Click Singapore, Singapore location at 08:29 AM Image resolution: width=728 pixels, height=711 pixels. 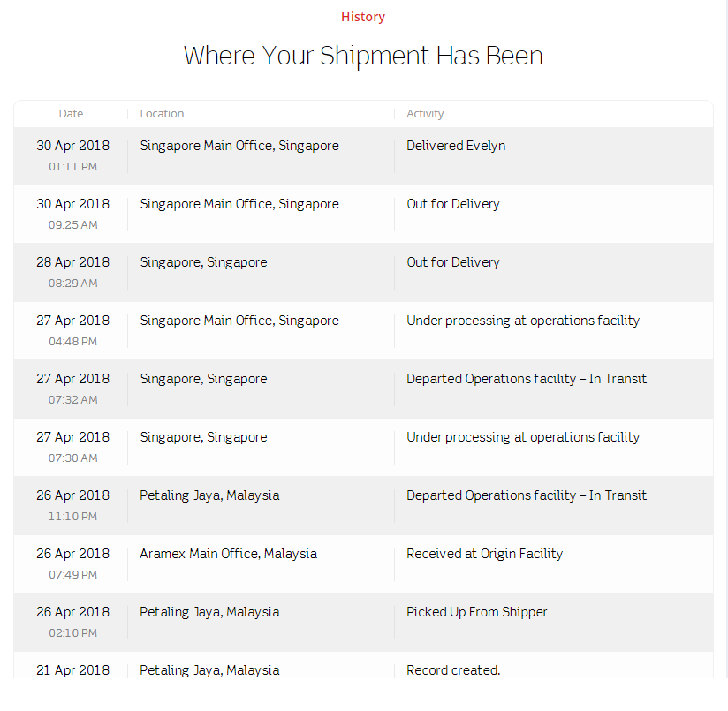pos(203,262)
